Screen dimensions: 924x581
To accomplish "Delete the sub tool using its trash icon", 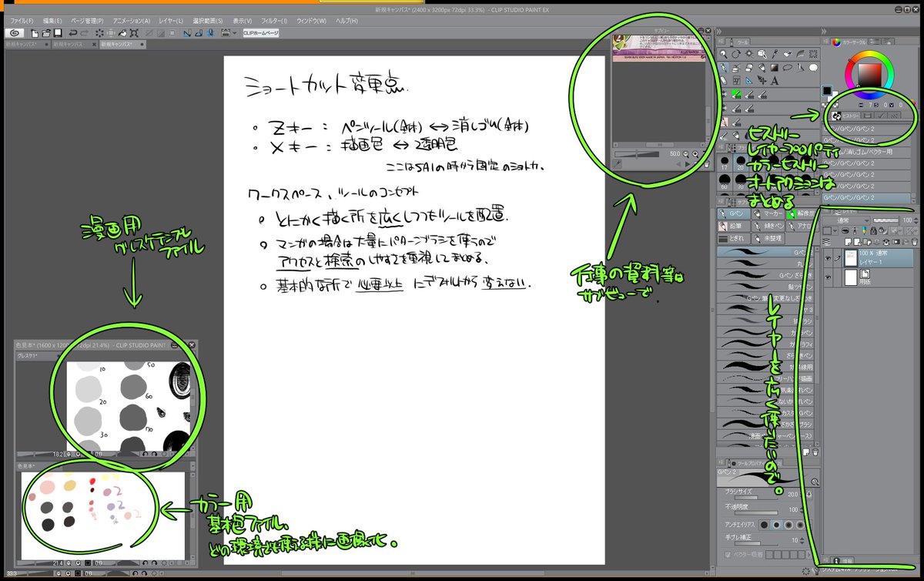I will point(815,452).
